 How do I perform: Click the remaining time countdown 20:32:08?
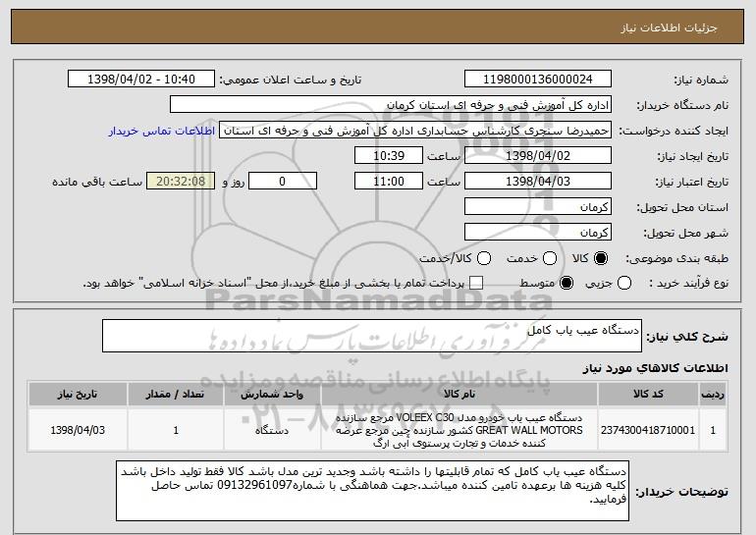181,182
